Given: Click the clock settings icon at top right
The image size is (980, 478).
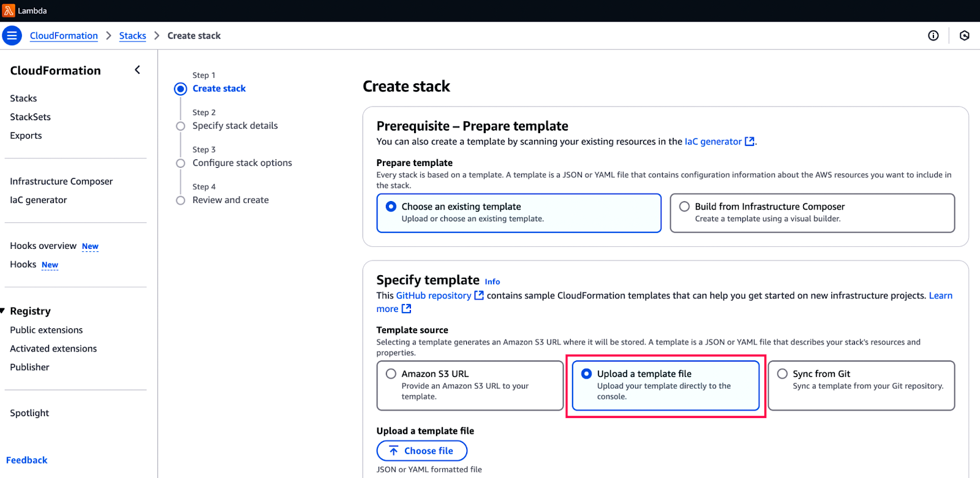Looking at the screenshot, I should click(x=965, y=36).
